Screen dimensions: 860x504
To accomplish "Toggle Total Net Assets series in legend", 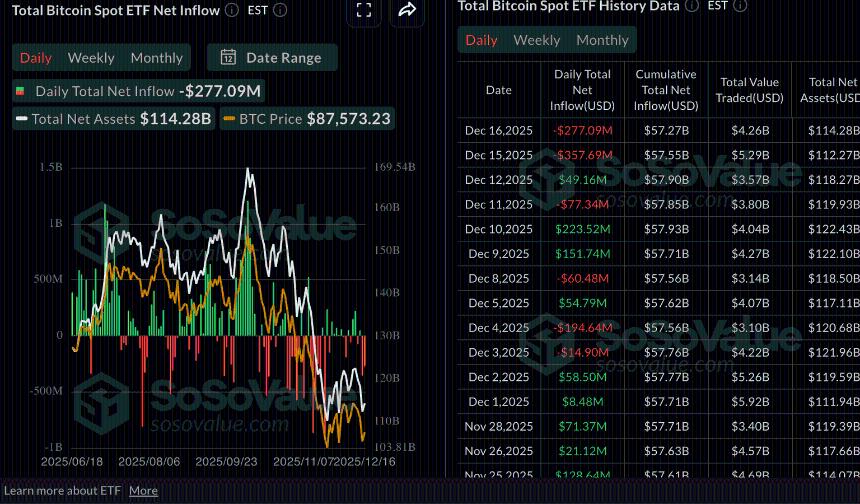I will [113, 119].
